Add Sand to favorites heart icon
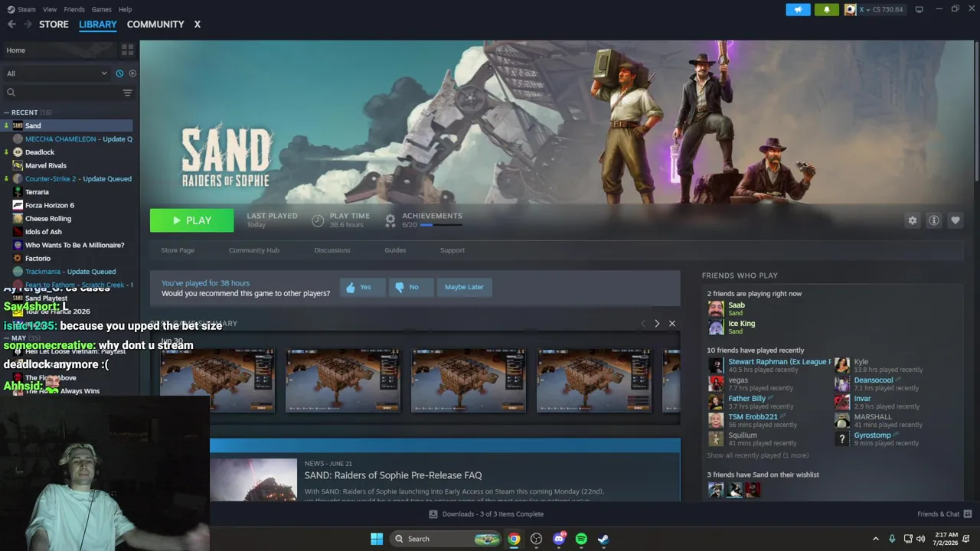The width and height of the screenshot is (980, 551). (955, 220)
